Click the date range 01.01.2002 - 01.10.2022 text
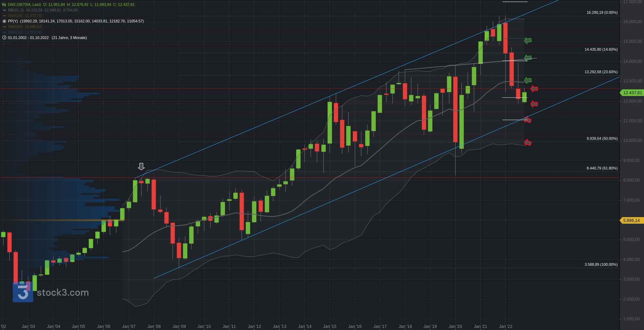 pos(28,38)
